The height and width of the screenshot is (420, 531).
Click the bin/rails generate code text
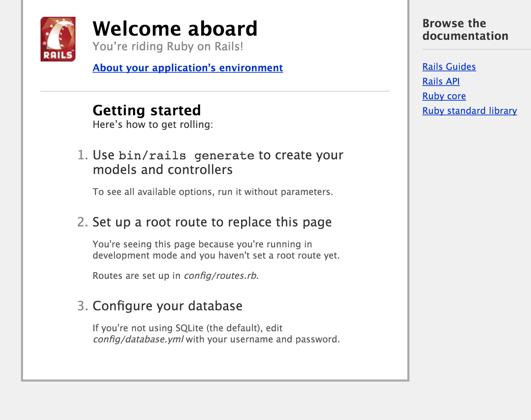point(186,155)
